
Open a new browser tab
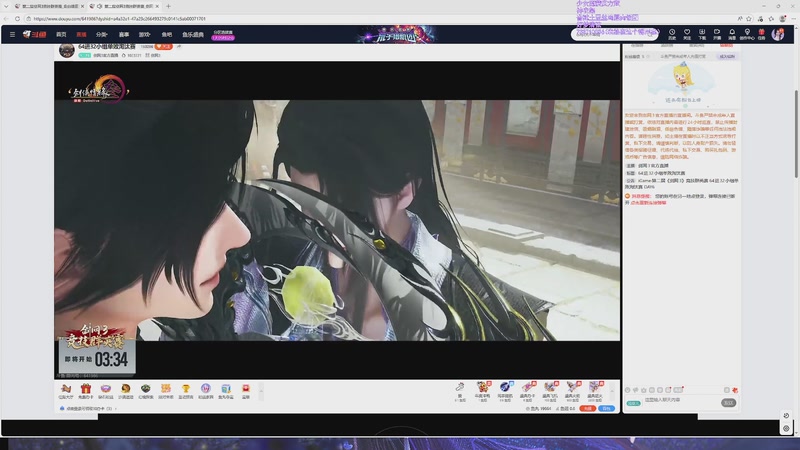[x=168, y=6]
